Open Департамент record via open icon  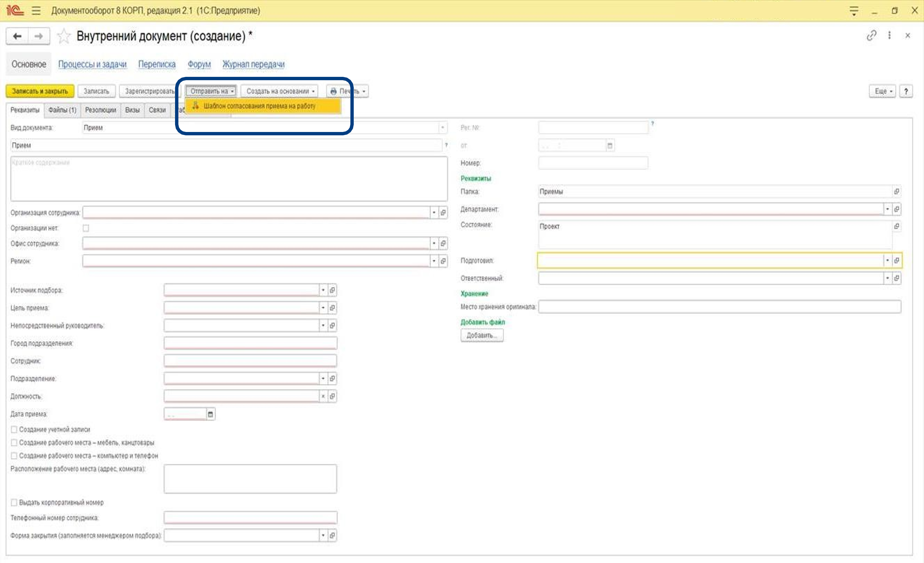point(897,209)
